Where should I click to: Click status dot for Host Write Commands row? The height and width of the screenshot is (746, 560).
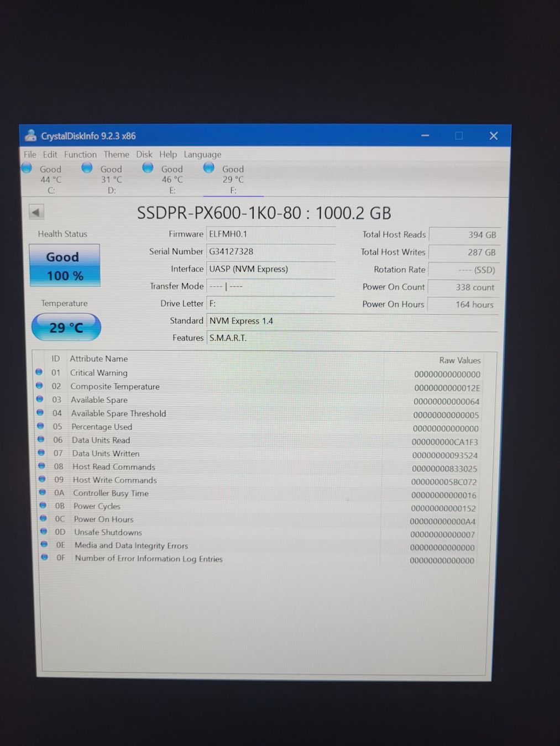click(43, 479)
